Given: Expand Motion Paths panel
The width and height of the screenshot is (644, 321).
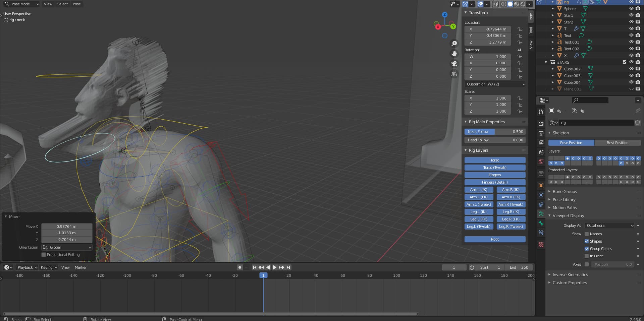Looking at the screenshot, I should tap(565, 208).
